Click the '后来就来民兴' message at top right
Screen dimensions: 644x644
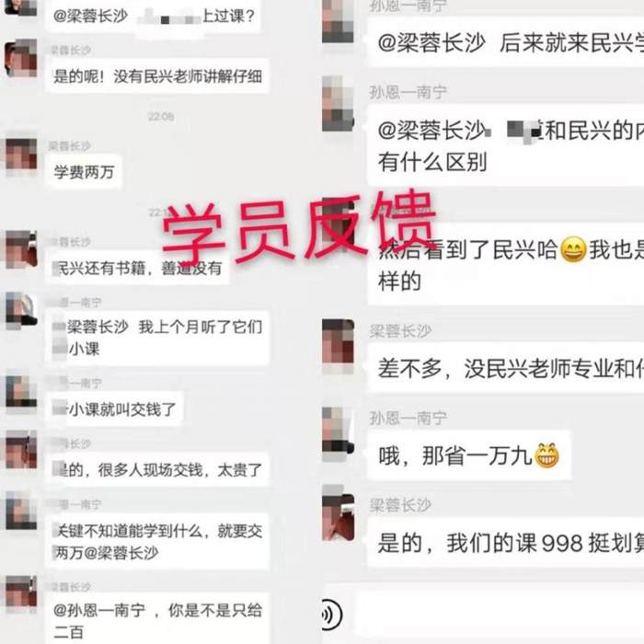pyautogui.click(x=506, y=42)
